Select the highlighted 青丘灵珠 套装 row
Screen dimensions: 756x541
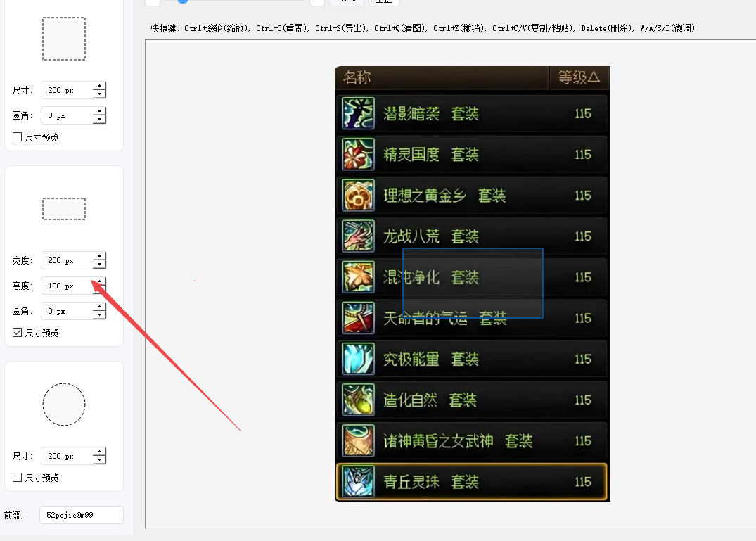472,482
